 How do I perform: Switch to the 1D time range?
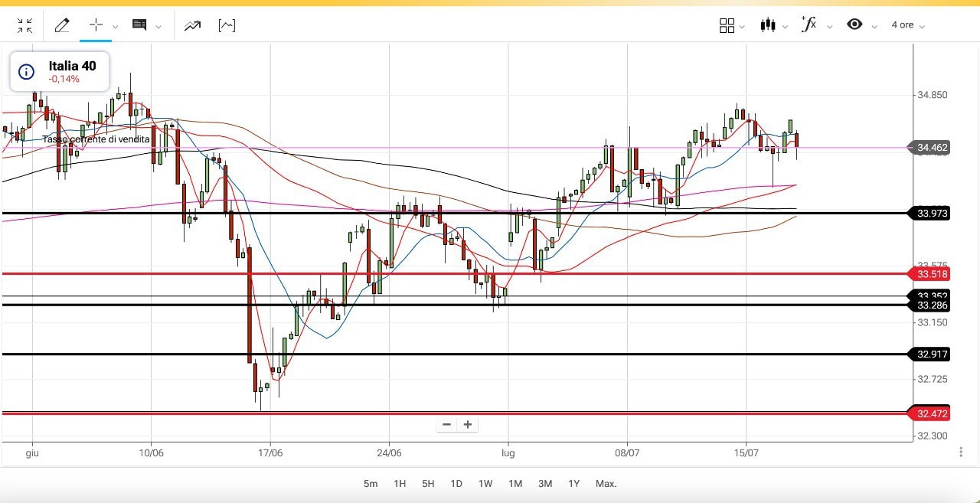point(456,484)
